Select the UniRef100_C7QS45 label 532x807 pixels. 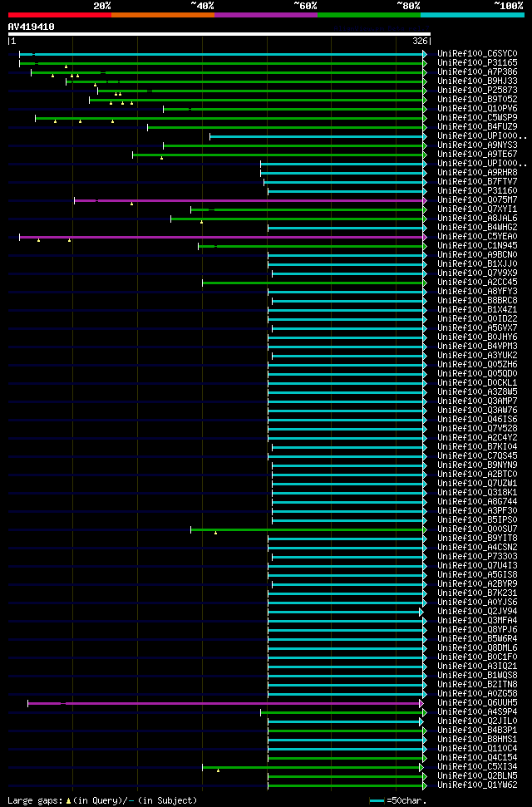pos(477,456)
